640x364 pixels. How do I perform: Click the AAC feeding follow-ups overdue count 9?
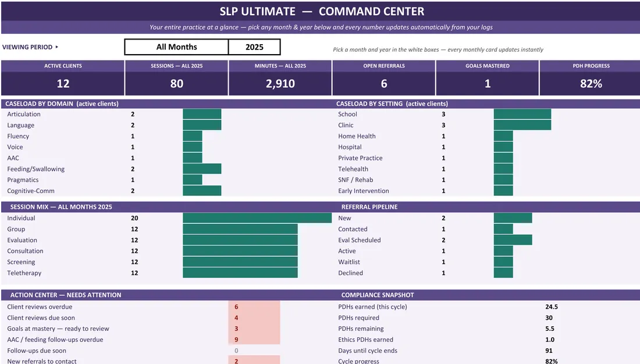pyautogui.click(x=236, y=340)
